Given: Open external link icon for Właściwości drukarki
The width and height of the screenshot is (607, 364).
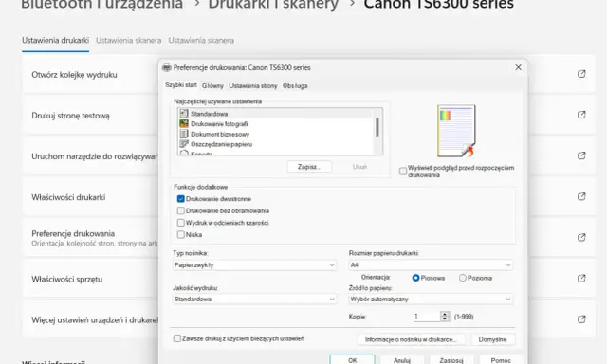Looking at the screenshot, I should [x=581, y=196].
